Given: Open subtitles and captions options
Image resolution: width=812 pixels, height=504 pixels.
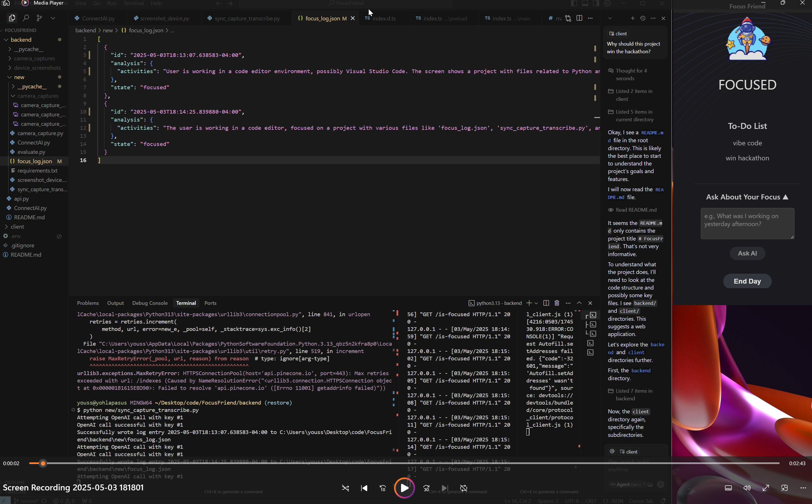Looking at the screenshot, I should point(728,488).
